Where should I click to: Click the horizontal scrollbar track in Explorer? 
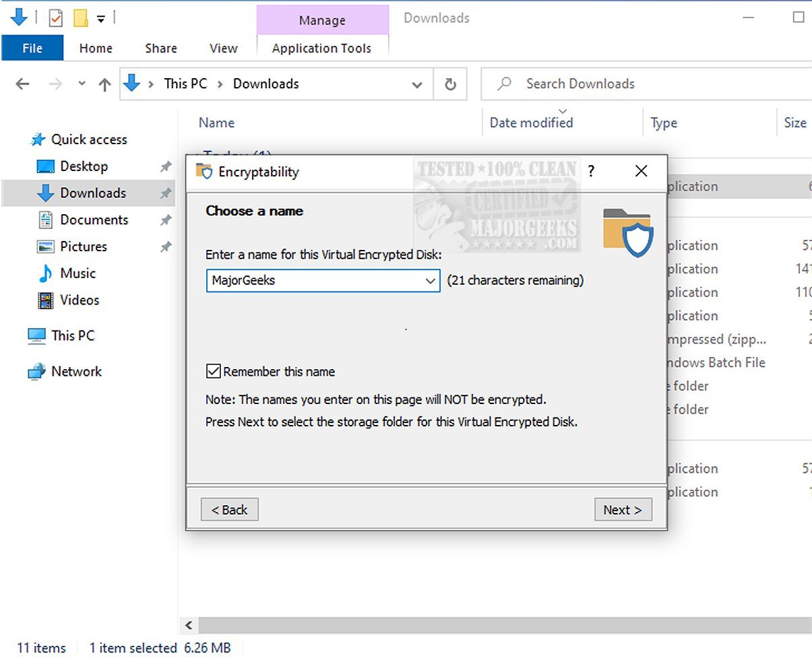pos(505,625)
